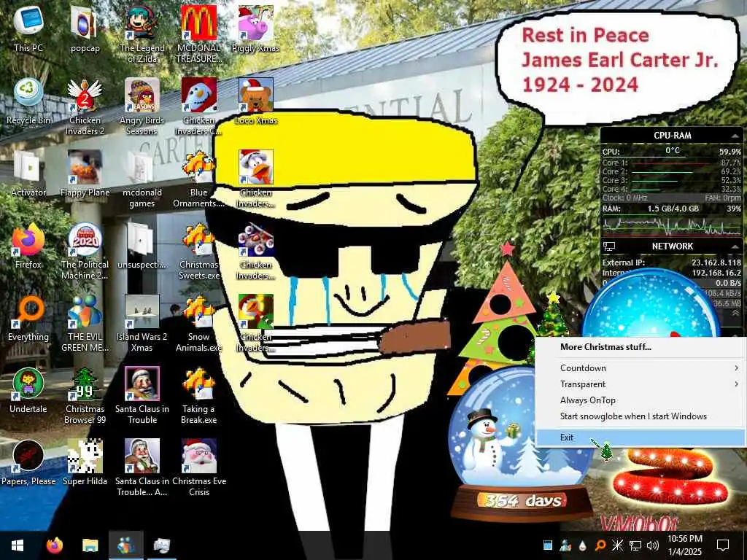Launch Christmas Eve Crisis Santa icon
This screenshot has height=560, width=747.
[x=198, y=467]
